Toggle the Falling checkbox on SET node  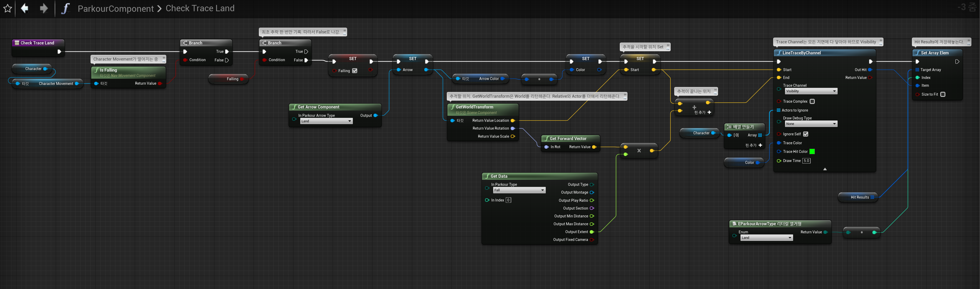pos(355,71)
